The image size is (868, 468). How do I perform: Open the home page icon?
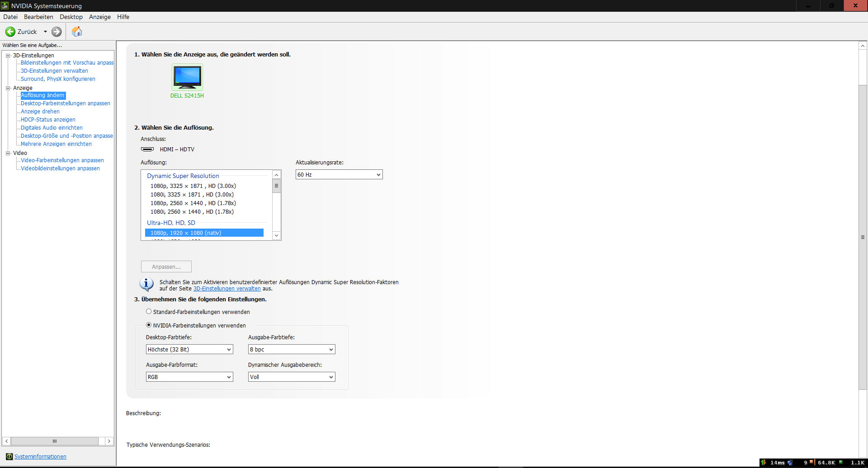(77, 32)
